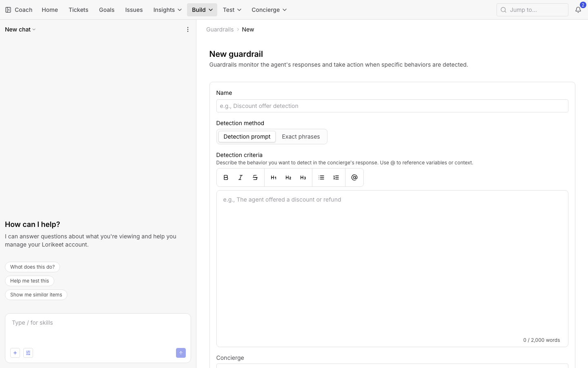Click the '0 / 2,000 words' counter
The height and width of the screenshot is (368, 588).
(x=541, y=340)
